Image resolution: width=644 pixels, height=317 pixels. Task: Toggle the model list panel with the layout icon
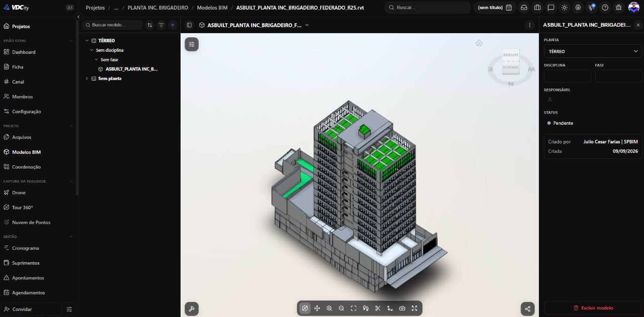(x=189, y=25)
